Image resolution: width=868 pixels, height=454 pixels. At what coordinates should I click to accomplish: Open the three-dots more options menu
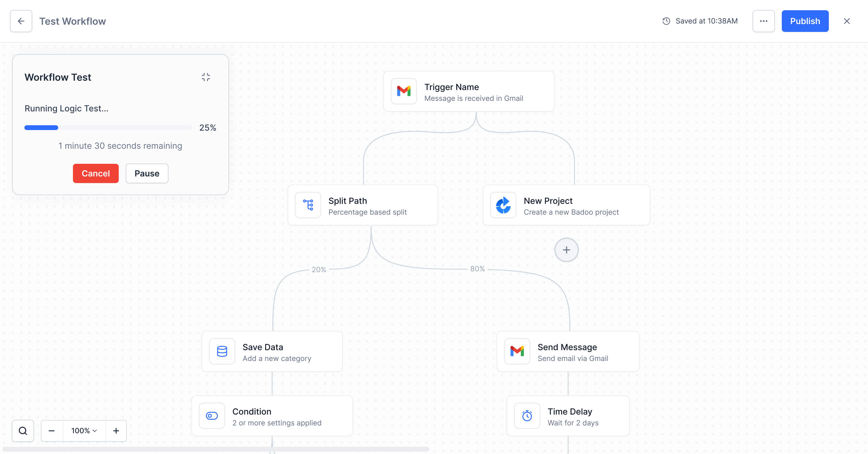coord(763,21)
